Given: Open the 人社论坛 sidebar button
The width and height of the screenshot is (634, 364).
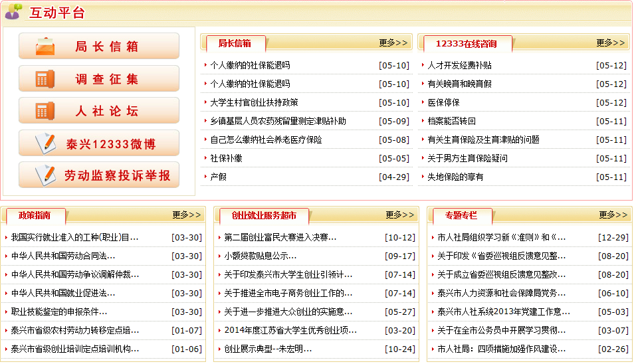Looking at the screenshot, I should [99, 110].
